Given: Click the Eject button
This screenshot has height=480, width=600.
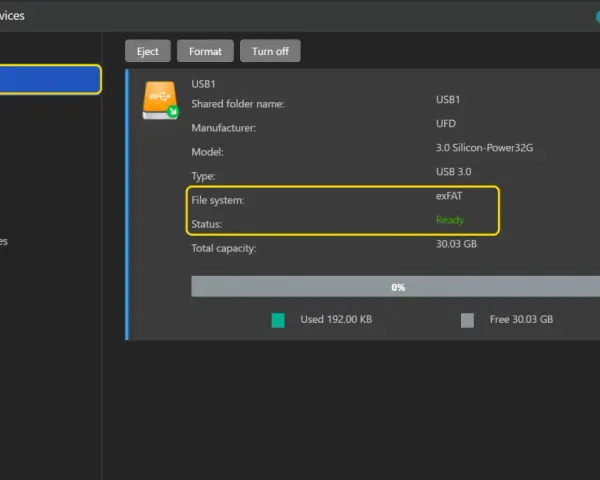Looking at the screenshot, I should (148, 51).
